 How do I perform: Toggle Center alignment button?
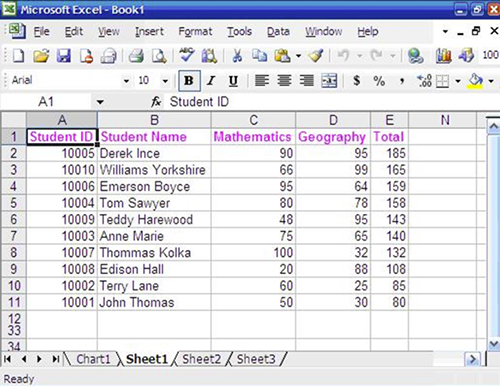coord(284,81)
